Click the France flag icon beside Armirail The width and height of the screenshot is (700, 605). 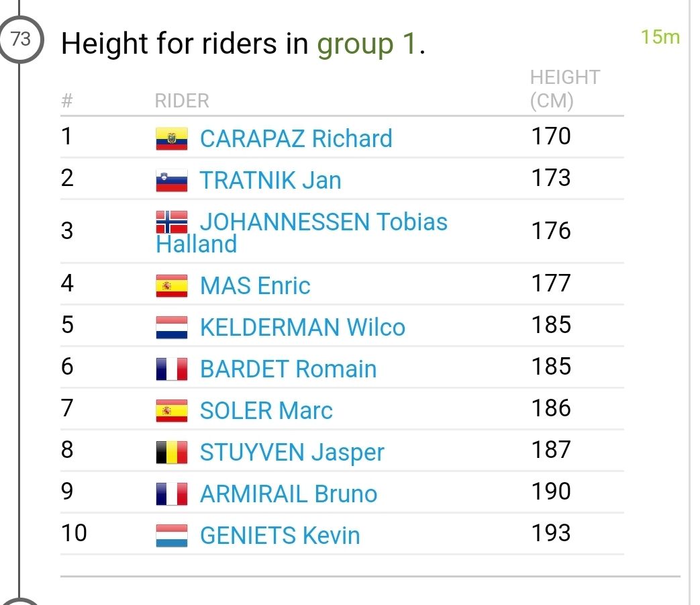pyautogui.click(x=171, y=494)
